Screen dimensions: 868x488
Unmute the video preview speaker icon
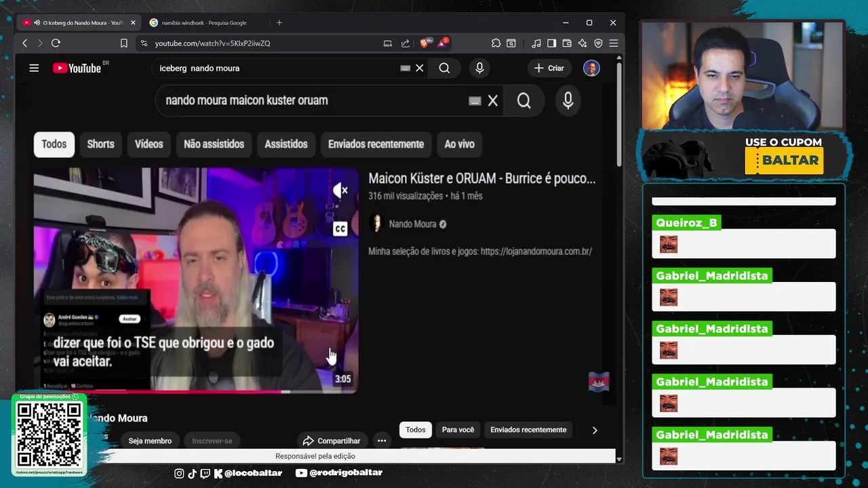(340, 190)
